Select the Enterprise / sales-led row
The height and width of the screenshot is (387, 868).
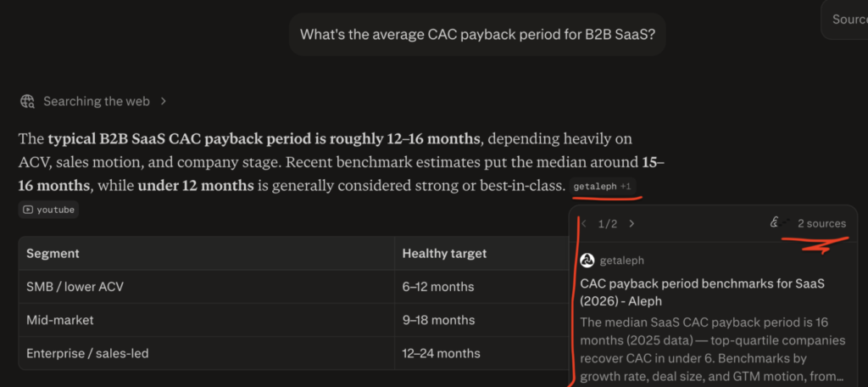294,353
